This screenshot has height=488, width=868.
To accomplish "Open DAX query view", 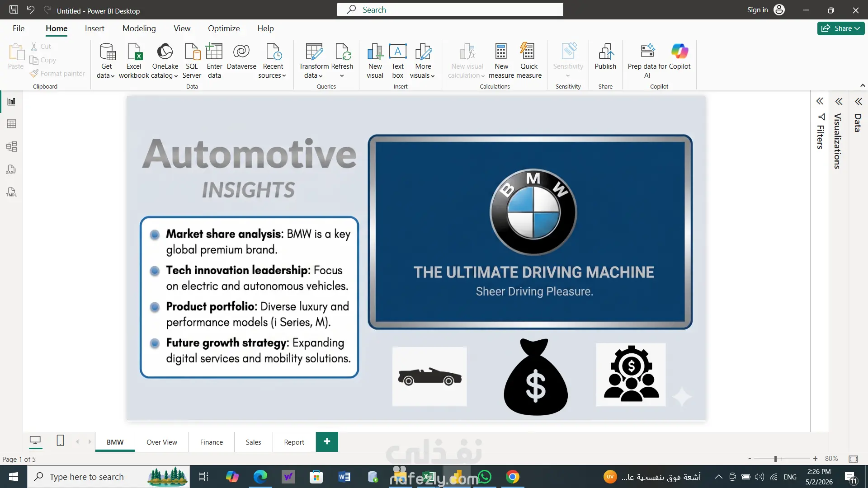I will click(x=11, y=169).
